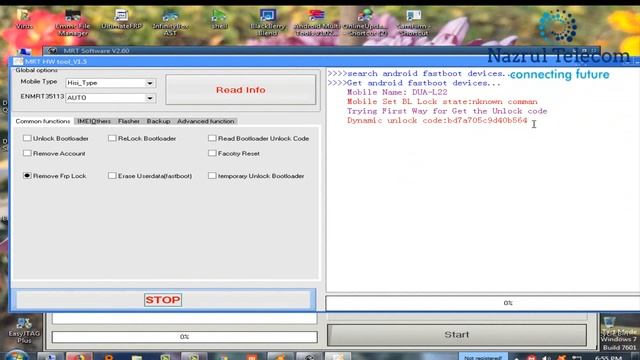Click the 'Dynamic unlock code' log line
640x360 pixels.
click(x=437, y=120)
